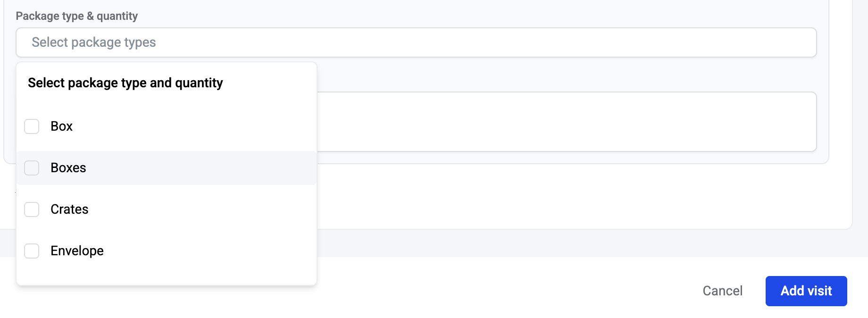
Task: Focus the large text area behind the dropdown
Action: point(566,122)
